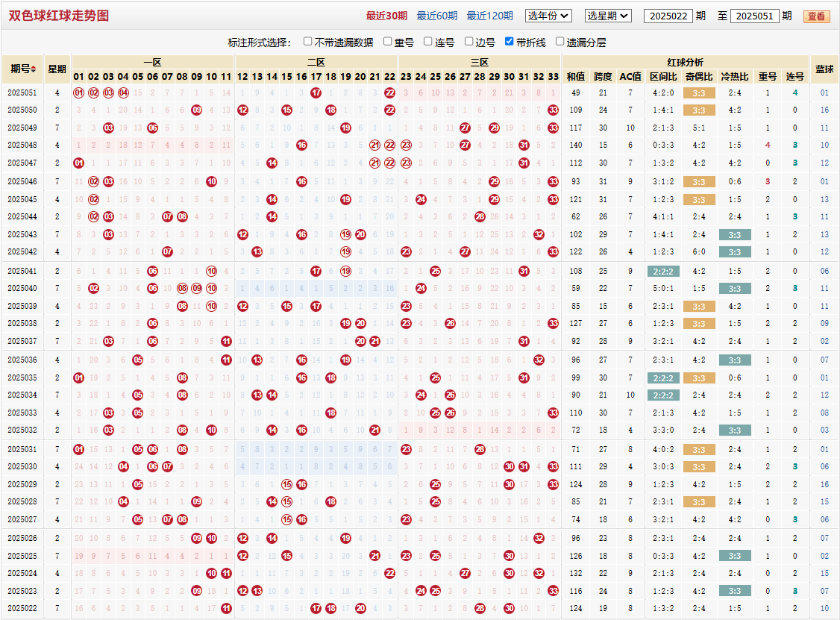Enable the 重号 marking checkbox
The width and height of the screenshot is (840, 620).
click(x=388, y=41)
